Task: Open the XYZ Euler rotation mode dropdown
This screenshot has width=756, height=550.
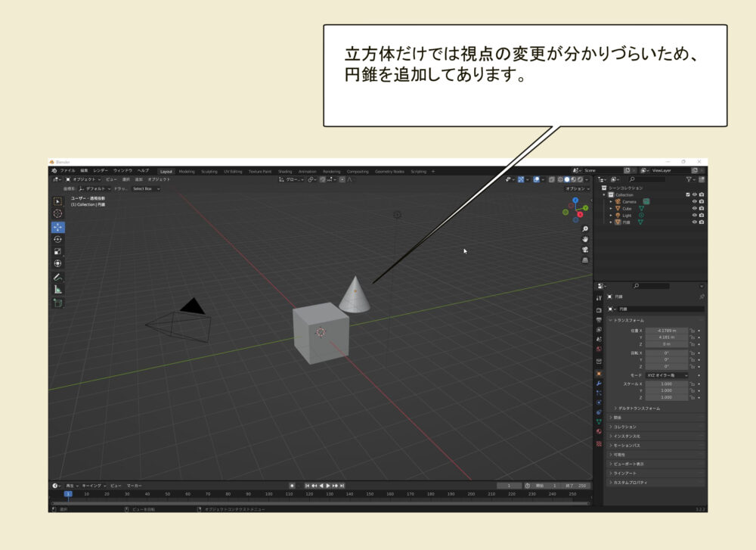Action: (x=668, y=375)
